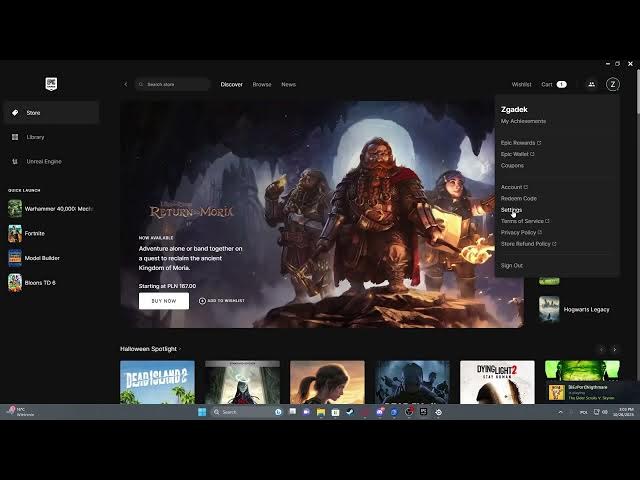The height and width of the screenshot is (480, 640).
Task: Open Epic Rewards from profile menu
Action: click(521, 143)
